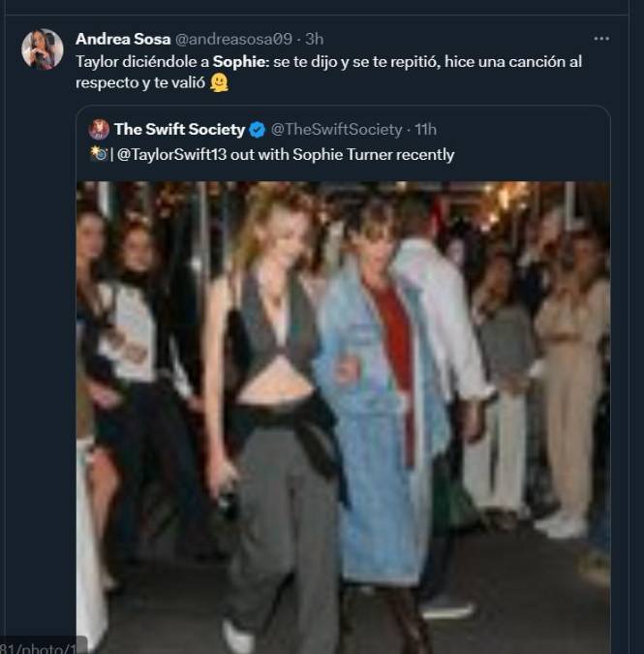Image resolution: width=644 pixels, height=654 pixels.
Task: Open The Swift Society account name
Action: (179, 129)
